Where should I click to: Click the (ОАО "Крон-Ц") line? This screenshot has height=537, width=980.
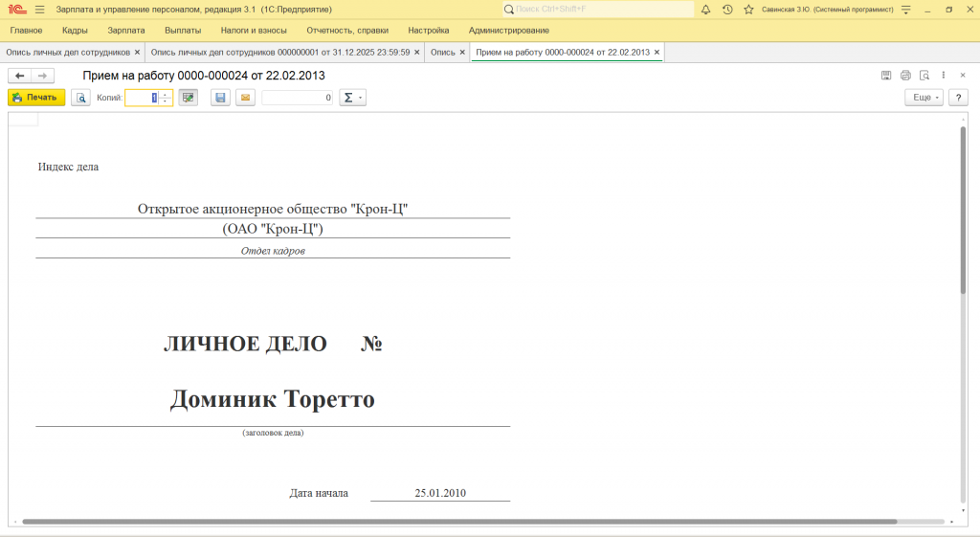pyautogui.click(x=273, y=229)
